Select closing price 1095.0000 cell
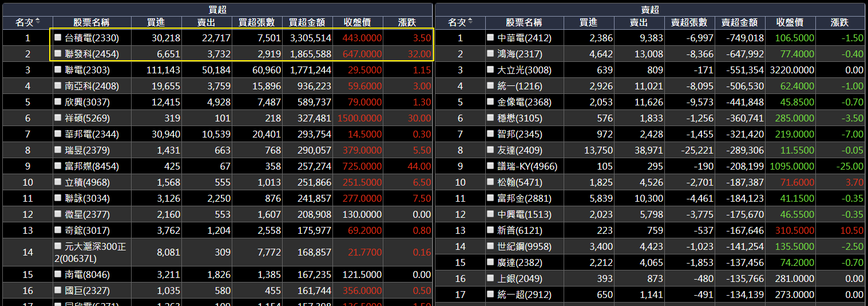This screenshot has width=868, height=306. (x=790, y=166)
